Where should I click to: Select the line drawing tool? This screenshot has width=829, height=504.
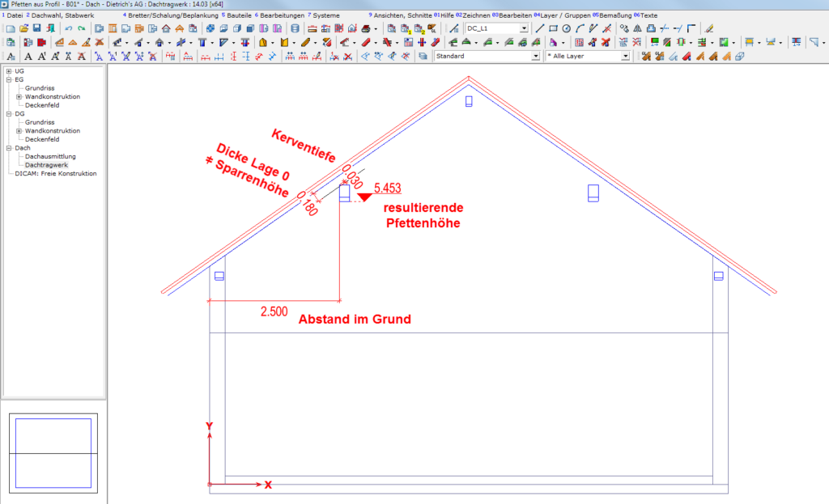click(x=540, y=28)
